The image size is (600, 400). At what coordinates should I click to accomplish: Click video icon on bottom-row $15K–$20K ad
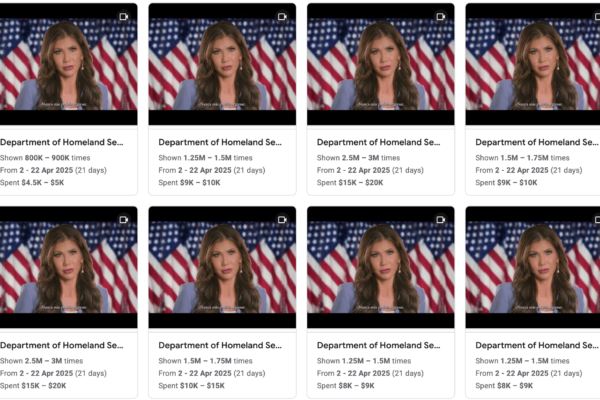(124, 219)
